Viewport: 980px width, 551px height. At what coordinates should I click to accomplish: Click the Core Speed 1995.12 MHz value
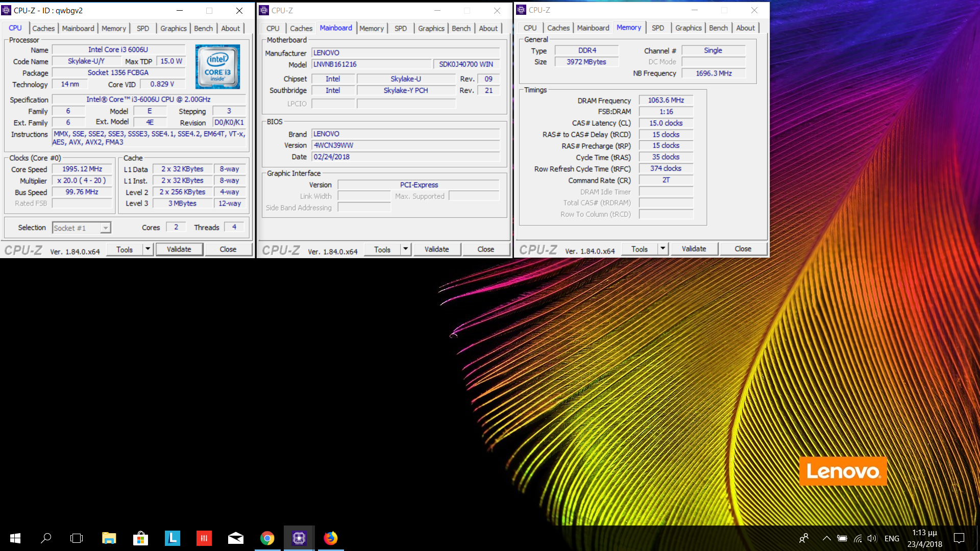(82, 169)
